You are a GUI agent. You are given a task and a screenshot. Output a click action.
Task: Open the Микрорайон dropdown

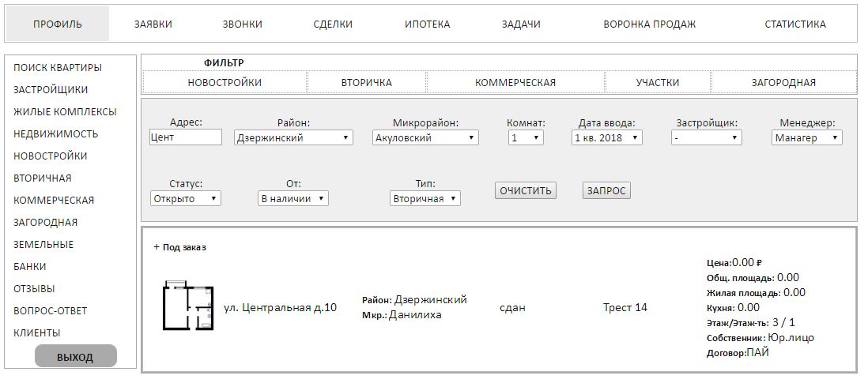click(x=425, y=138)
